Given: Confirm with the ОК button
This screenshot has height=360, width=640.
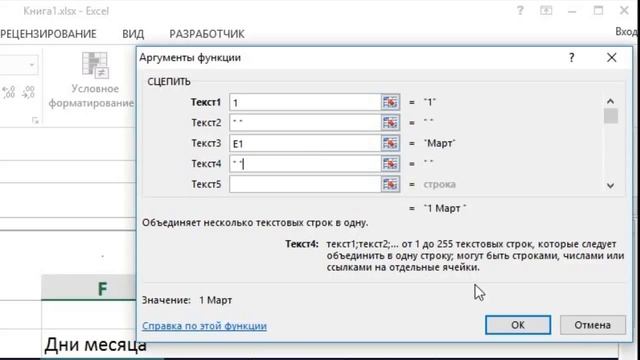Looking at the screenshot, I should coord(518,325).
